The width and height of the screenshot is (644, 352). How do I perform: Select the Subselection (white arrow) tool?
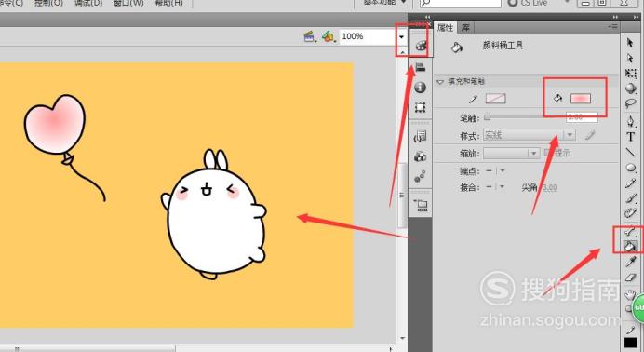tap(630, 58)
